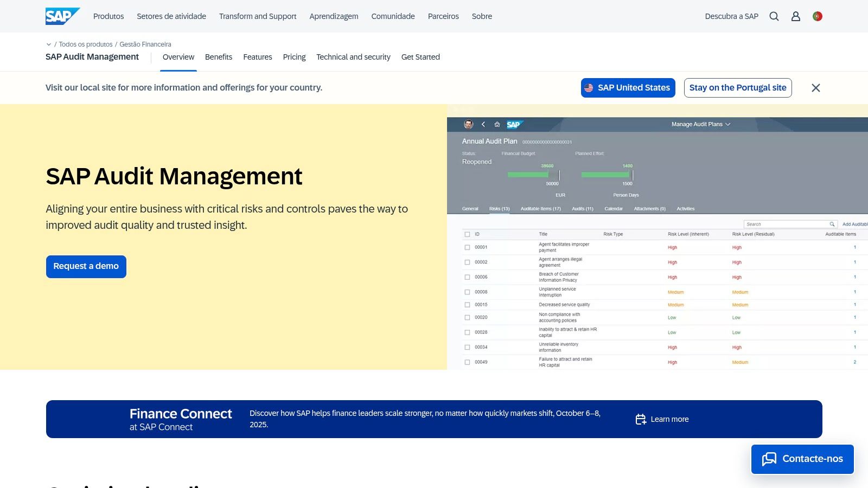This screenshot has width=868, height=488.
Task: Select the Calendar tab in audit plan
Action: click(x=614, y=209)
